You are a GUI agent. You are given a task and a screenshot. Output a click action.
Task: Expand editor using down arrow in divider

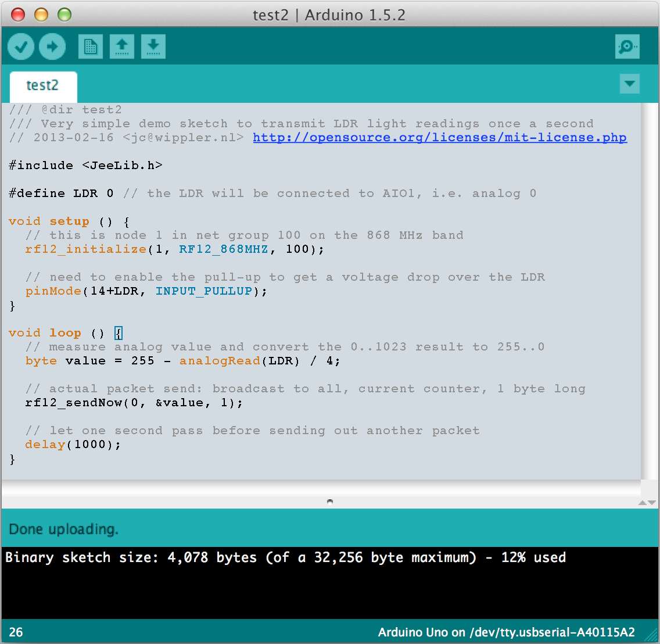(652, 503)
